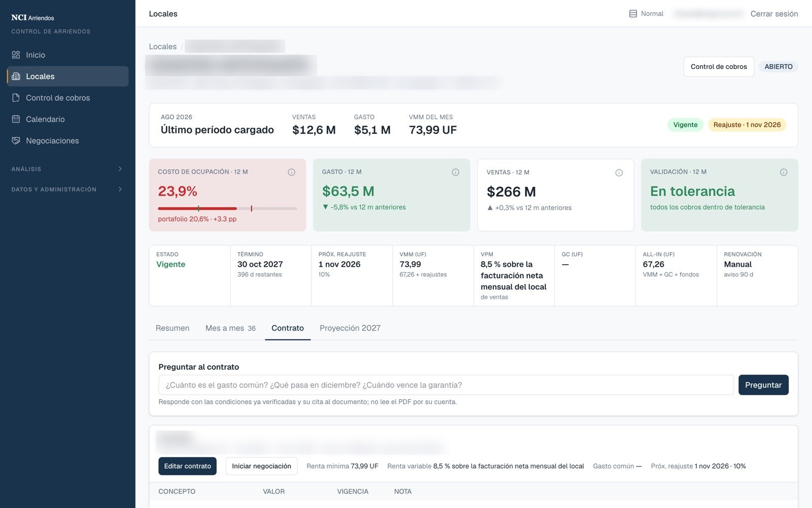Click the Editar contrato button
The width and height of the screenshot is (812, 508).
187,466
